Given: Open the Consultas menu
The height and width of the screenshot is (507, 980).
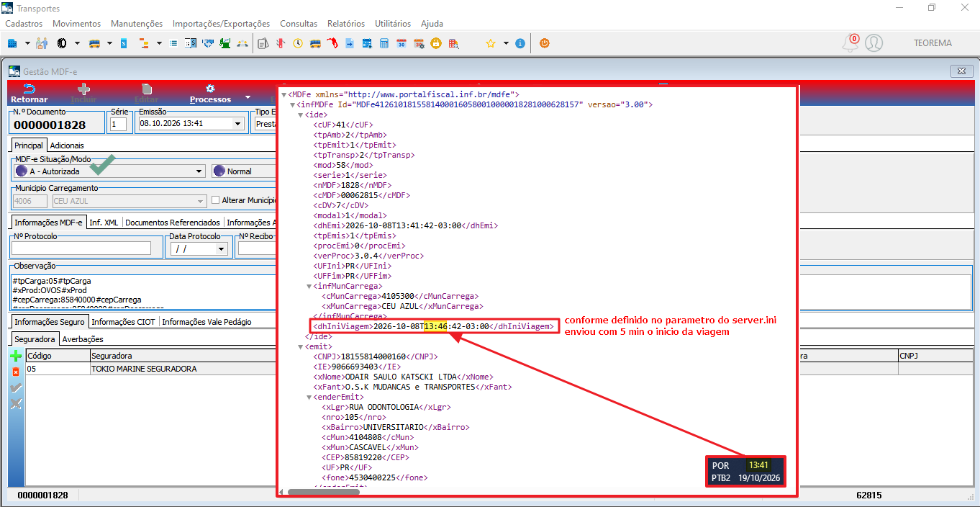Looking at the screenshot, I should click(x=299, y=24).
